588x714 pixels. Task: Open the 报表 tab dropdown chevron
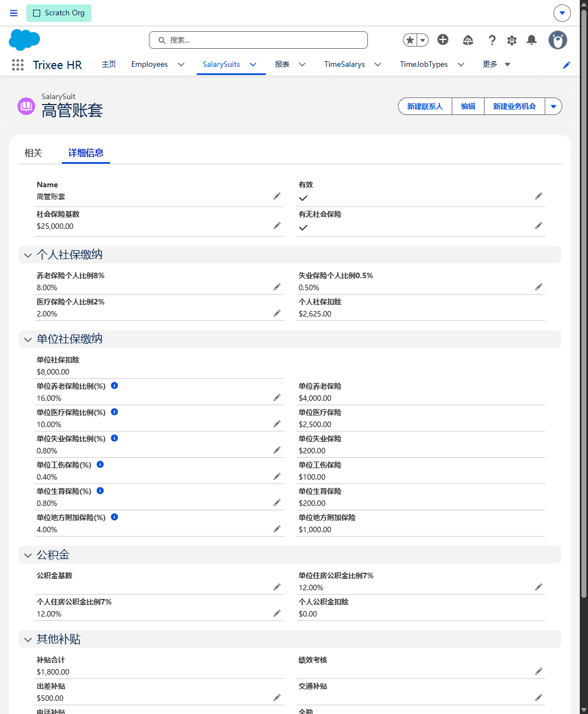(x=302, y=65)
